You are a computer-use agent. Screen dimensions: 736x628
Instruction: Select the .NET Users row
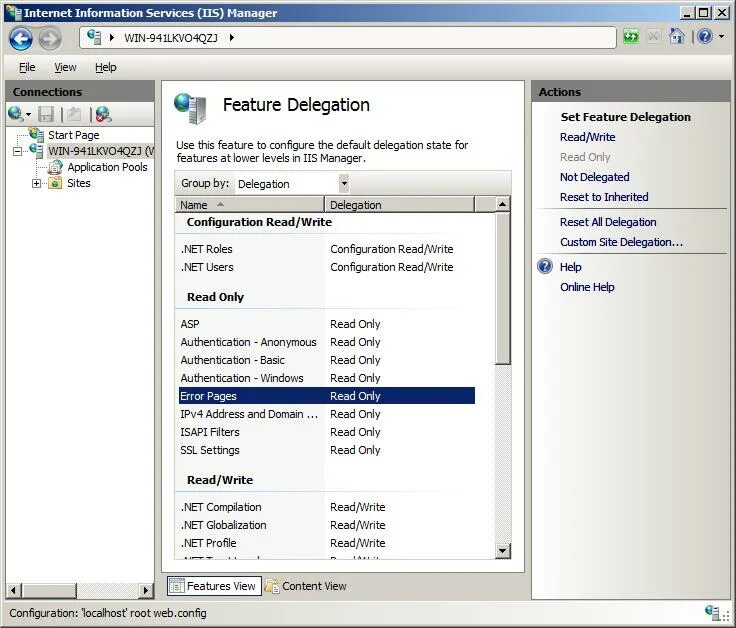327,267
